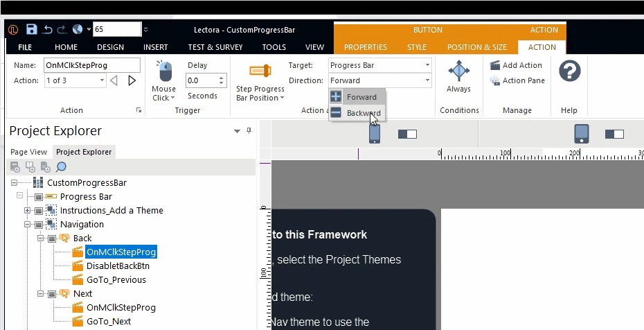Click the Add Action clapperboard icon
The image size is (644, 330).
pos(496,65)
